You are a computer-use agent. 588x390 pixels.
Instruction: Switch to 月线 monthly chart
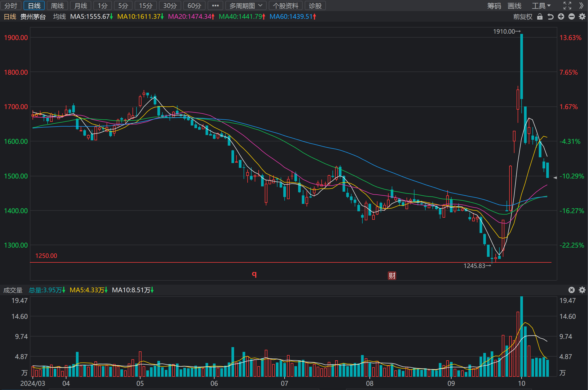pyautogui.click(x=81, y=6)
